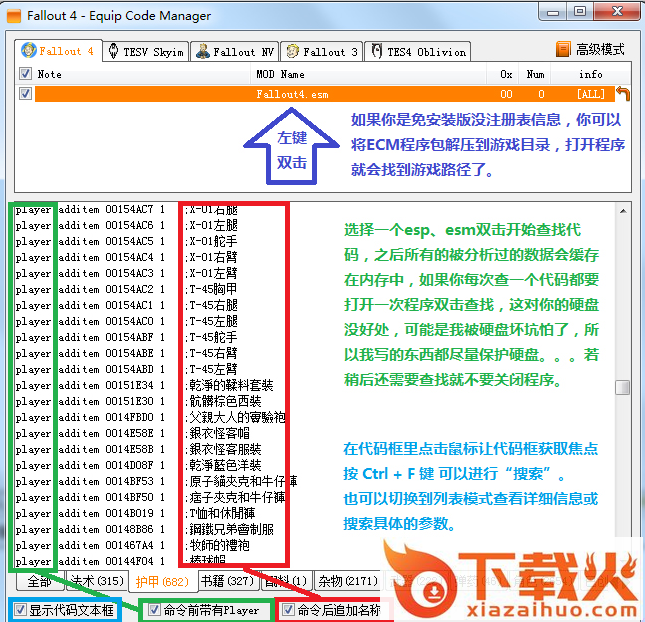Click the code line 001467A4 牧師的禮袍
This screenshot has width=645, height=622.
click(x=132, y=545)
